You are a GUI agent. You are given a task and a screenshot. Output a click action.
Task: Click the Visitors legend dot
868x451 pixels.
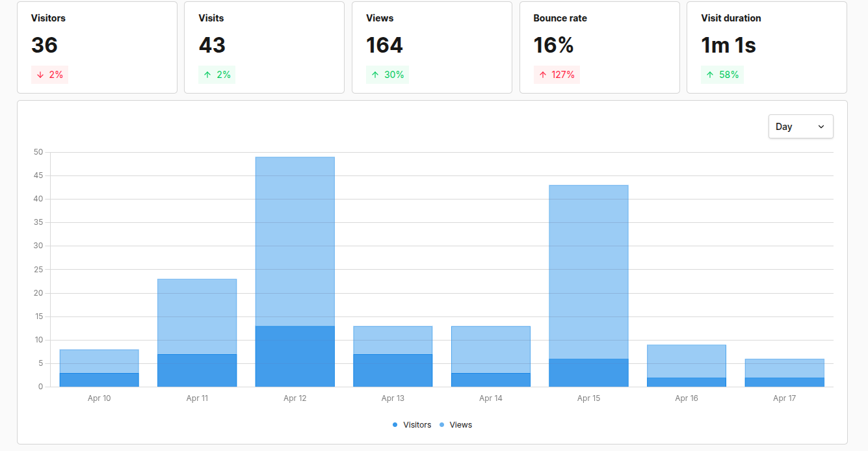pyautogui.click(x=395, y=425)
